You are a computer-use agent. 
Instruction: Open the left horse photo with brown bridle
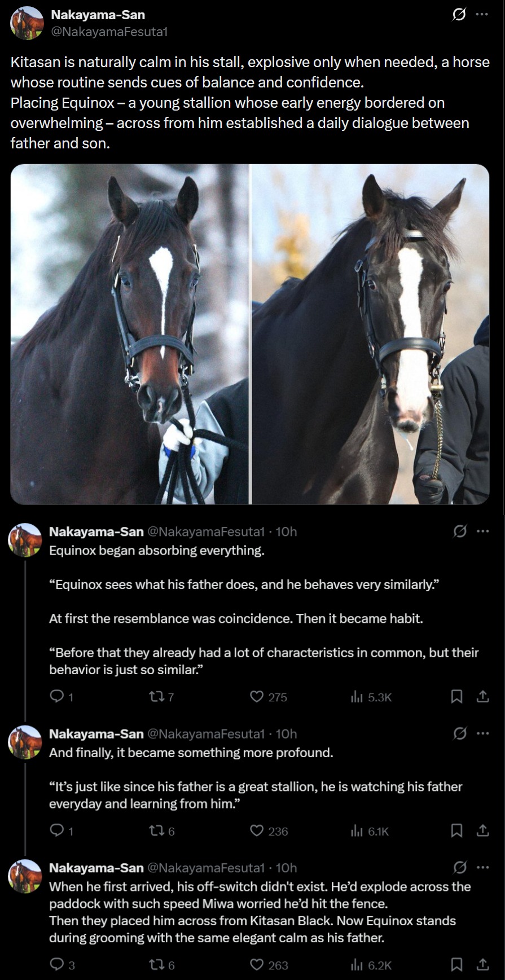point(129,334)
